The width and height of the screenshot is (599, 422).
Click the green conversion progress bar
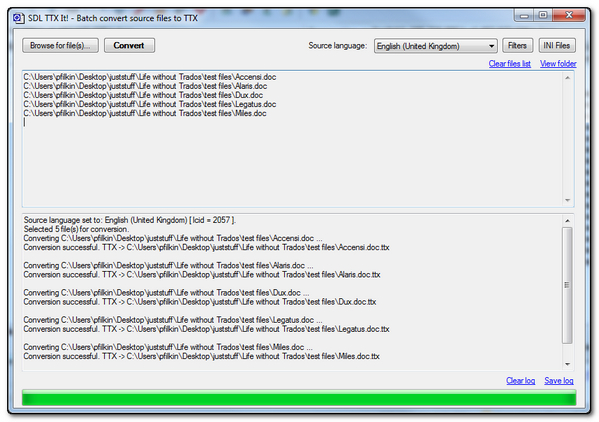[299, 398]
